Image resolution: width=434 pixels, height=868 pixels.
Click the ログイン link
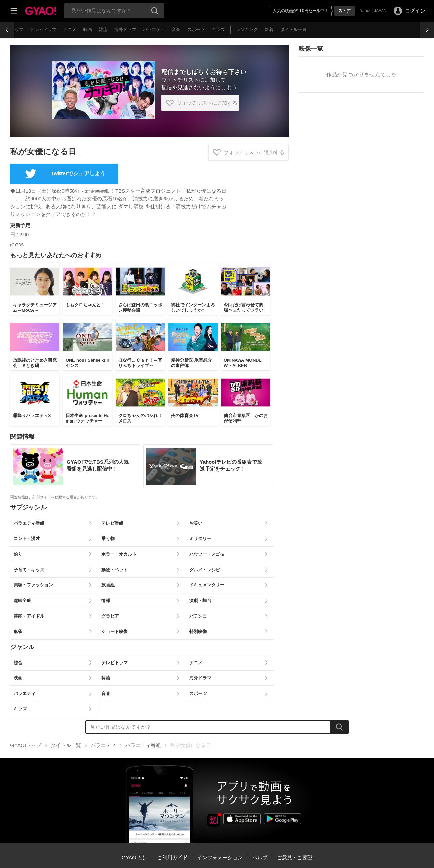415,11
